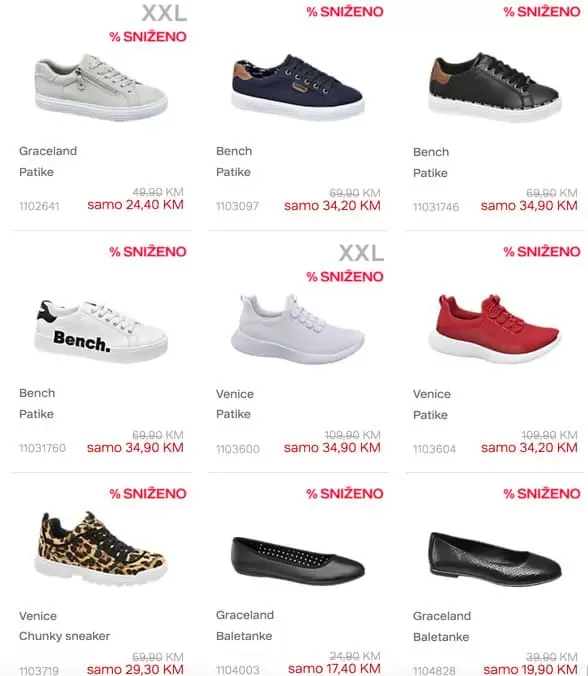The image size is (588, 676).
Task: Click the samo 24,40 KM price
Action: click(135, 205)
